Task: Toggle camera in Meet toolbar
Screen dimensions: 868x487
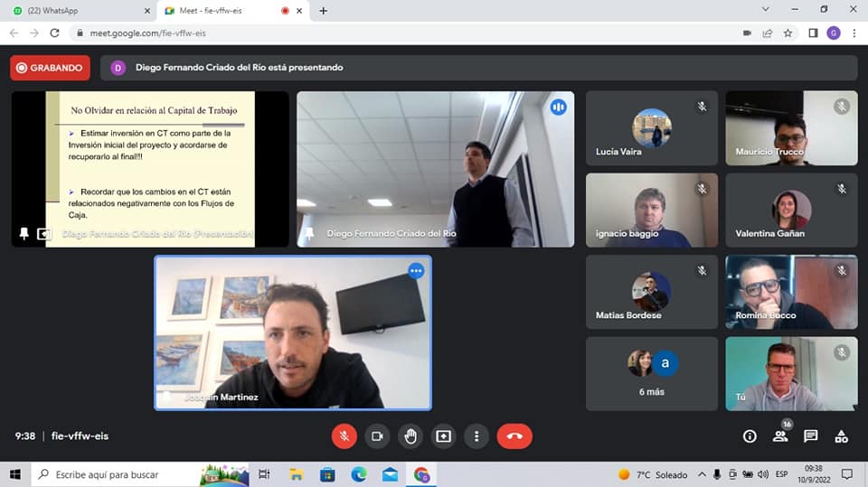Action: [377, 436]
